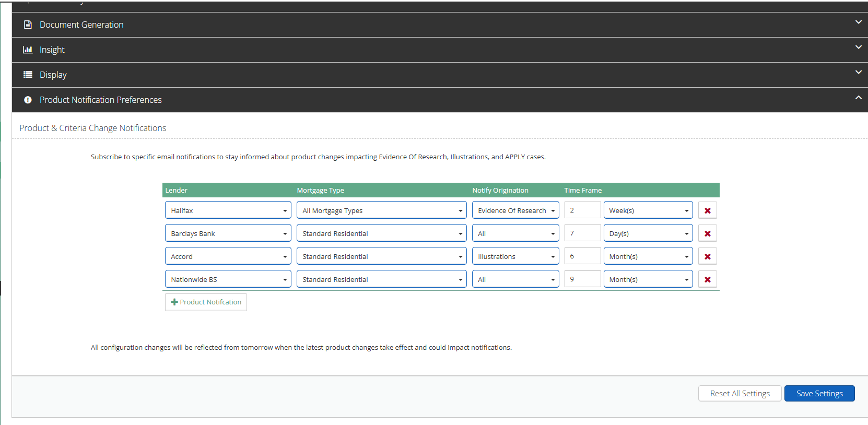Click the Mortgage Type column header
Image resolution: width=868 pixels, height=425 pixels.
coord(321,190)
